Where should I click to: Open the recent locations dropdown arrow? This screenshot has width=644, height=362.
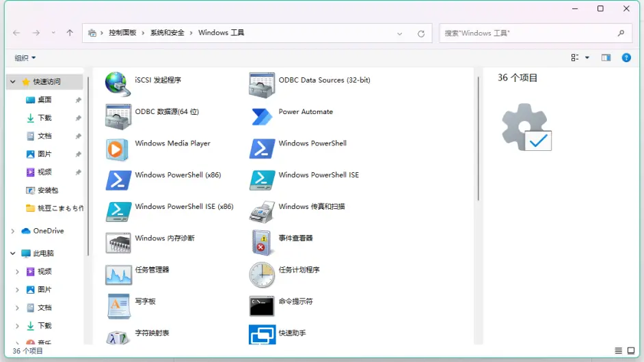coord(53,33)
